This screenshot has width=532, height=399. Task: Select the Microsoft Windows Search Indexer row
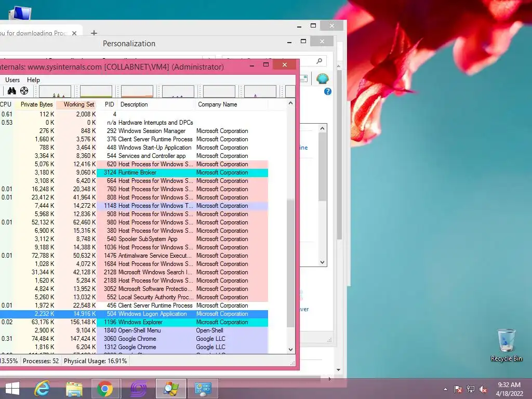pyautogui.click(x=134, y=272)
